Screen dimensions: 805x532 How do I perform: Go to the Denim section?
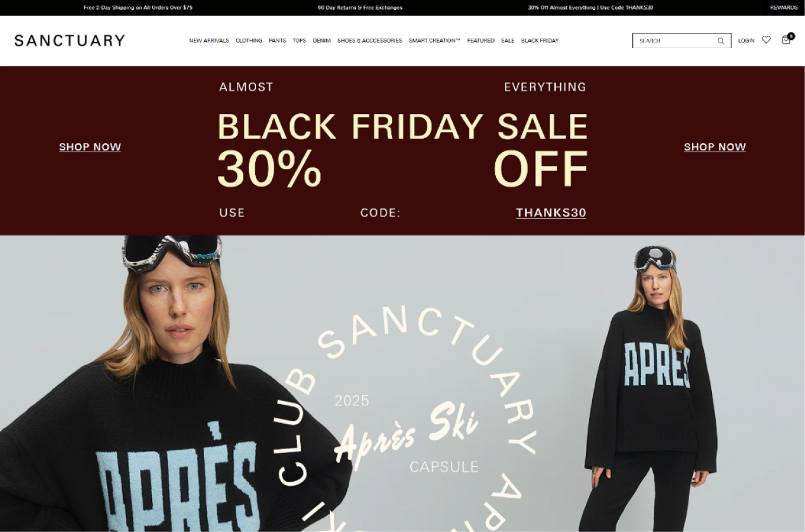click(x=322, y=41)
